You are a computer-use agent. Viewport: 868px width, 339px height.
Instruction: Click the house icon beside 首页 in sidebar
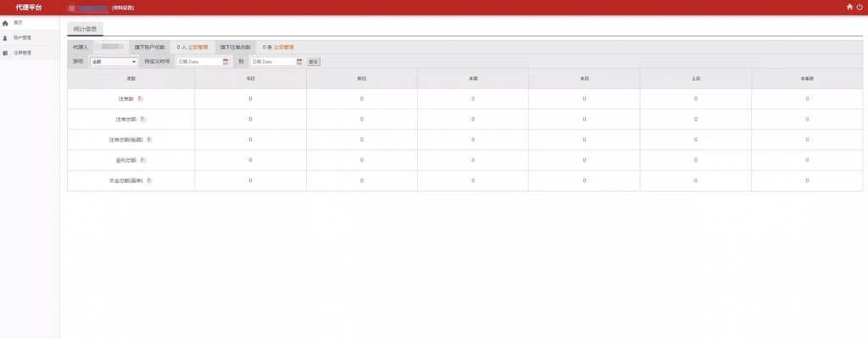[x=5, y=23]
